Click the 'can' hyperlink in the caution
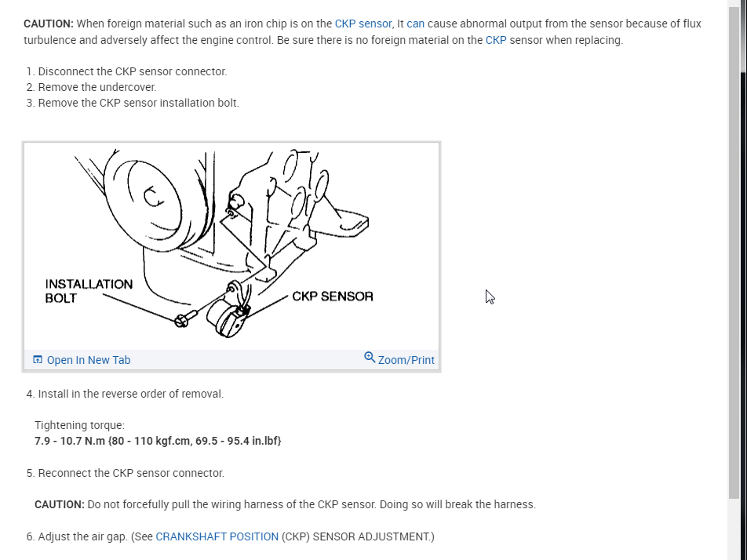 415,24
